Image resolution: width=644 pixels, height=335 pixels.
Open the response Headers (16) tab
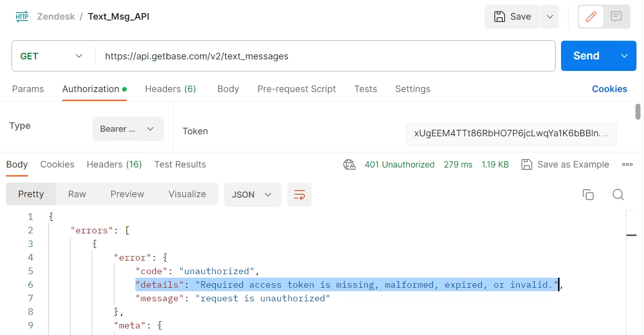(x=114, y=164)
